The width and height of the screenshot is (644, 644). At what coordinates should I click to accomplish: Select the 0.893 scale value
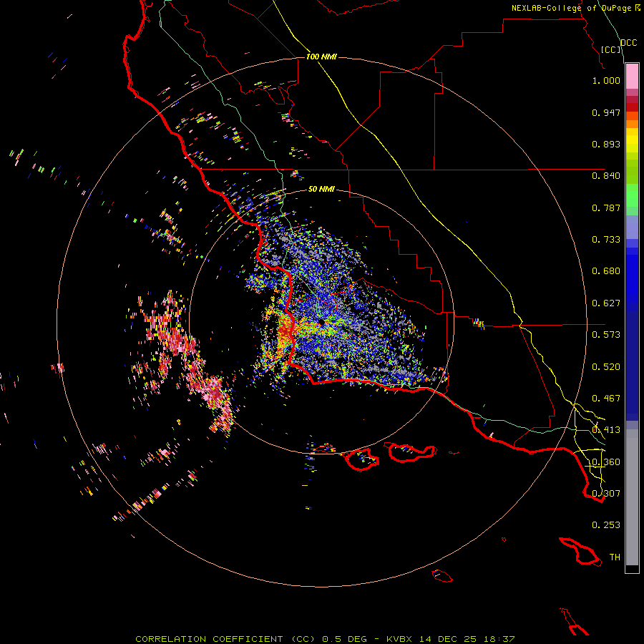(606, 144)
